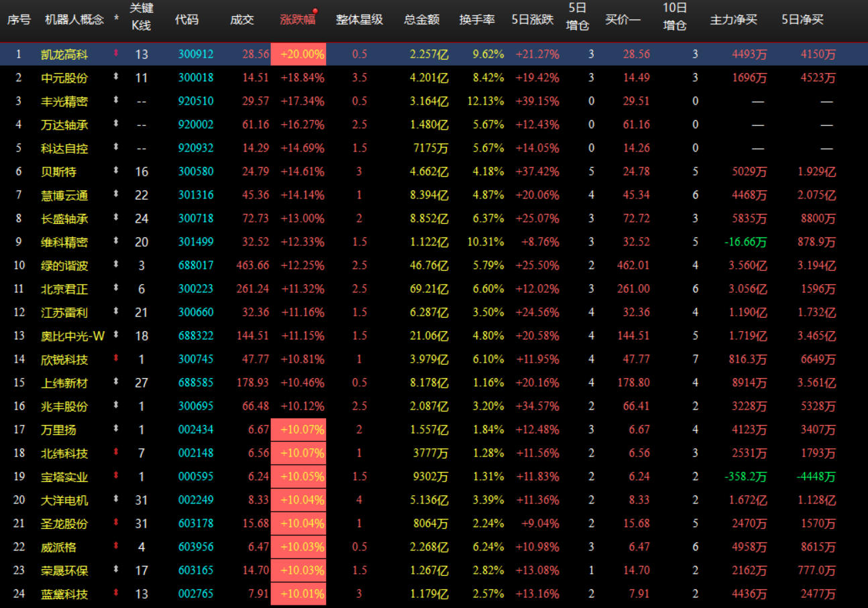Click the +10.05% cell for 宝塔实业
This screenshot has width=868, height=608.
(299, 477)
